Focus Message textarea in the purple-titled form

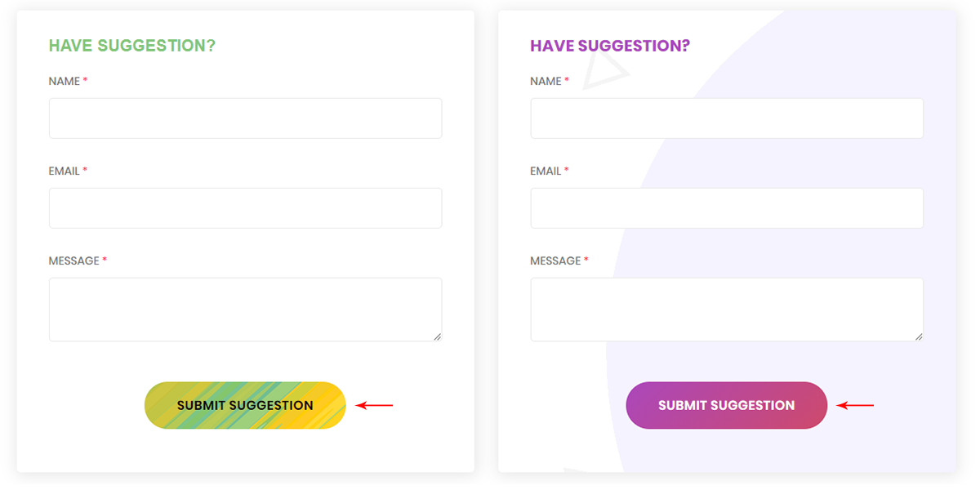click(x=727, y=309)
